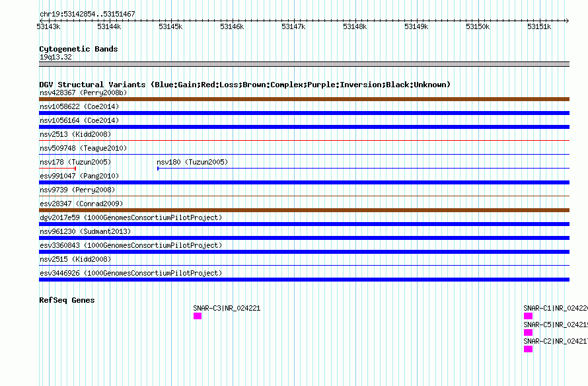Click the blue nsv961230 gain bar

point(304,238)
